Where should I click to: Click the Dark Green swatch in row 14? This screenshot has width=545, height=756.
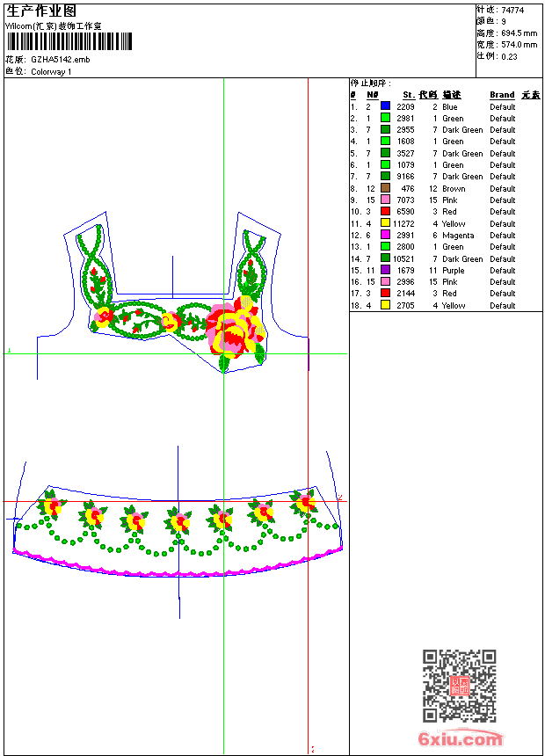385,258
